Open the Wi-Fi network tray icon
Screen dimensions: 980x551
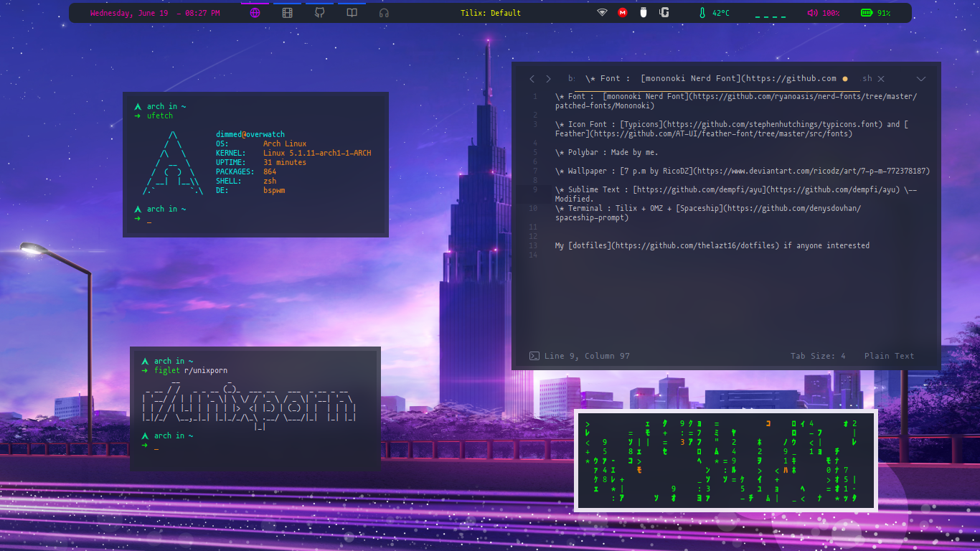(602, 13)
